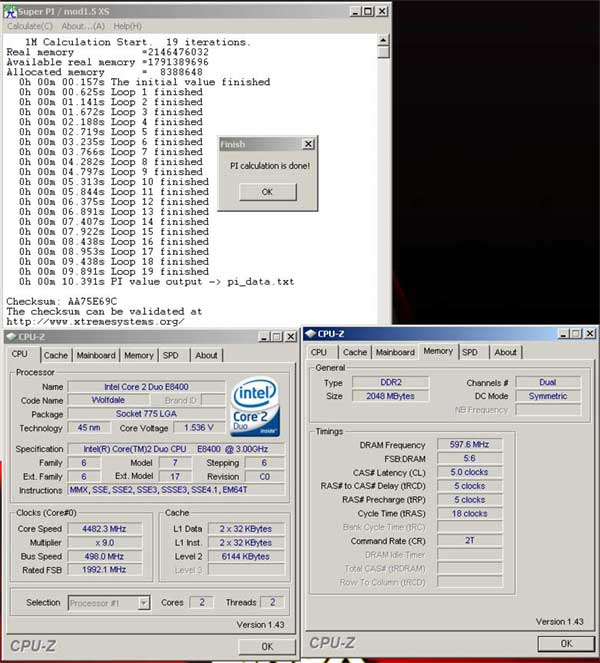Viewport: 600px width, 663px height.
Task: Switch to Memory tab in left CPU-Z window
Action: (x=139, y=356)
